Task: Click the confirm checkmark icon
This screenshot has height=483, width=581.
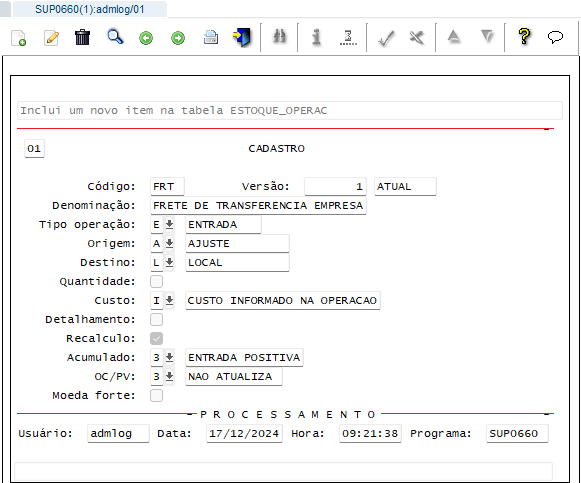Action: (x=385, y=38)
